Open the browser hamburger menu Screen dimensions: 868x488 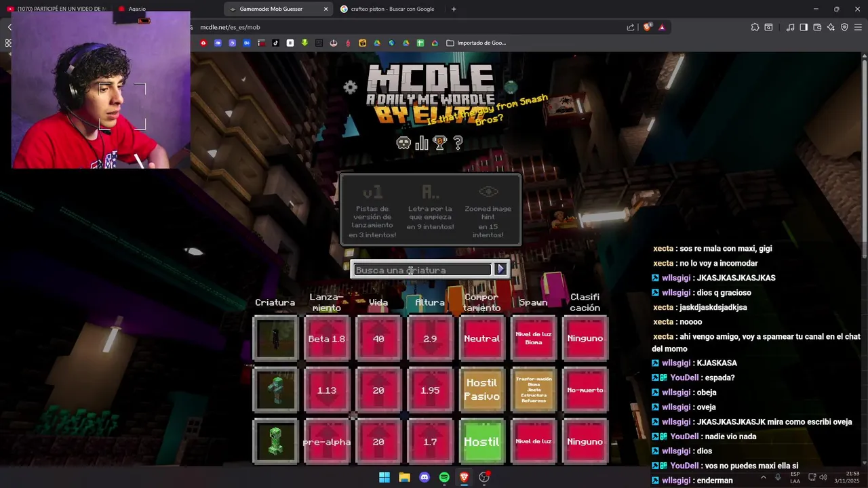pyautogui.click(x=858, y=27)
